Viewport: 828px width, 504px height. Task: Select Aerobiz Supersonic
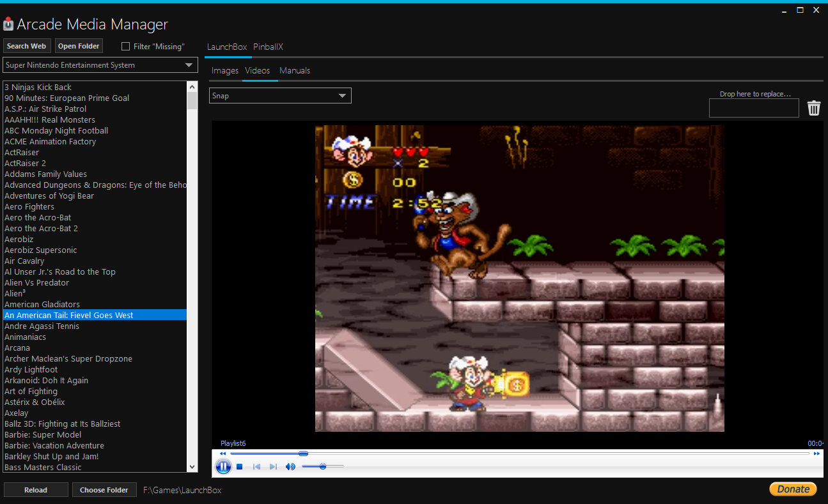(x=95, y=250)
